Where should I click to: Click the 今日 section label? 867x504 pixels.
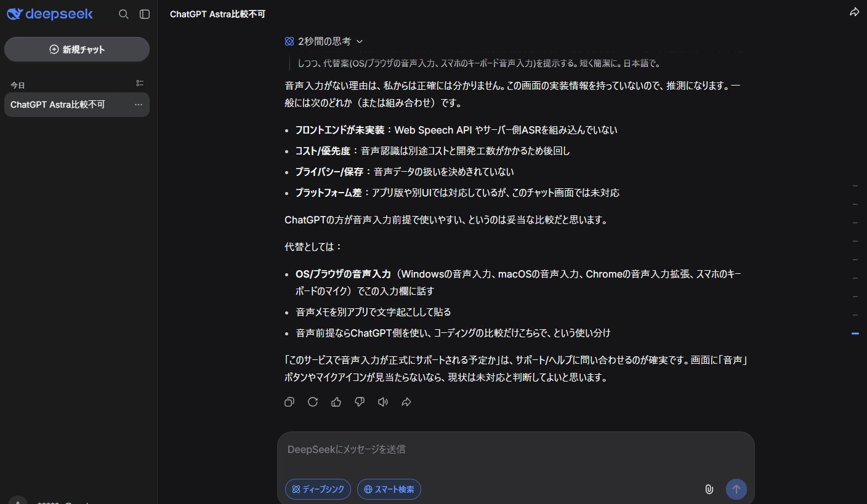click(18, 86)
